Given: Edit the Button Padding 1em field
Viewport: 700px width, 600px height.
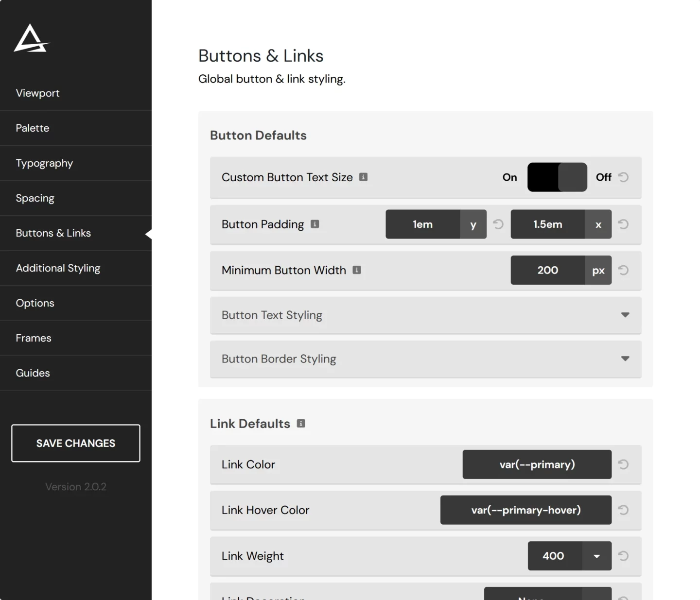Looking at the screenshot, I should pyautogui.click(x=422, y=224).
